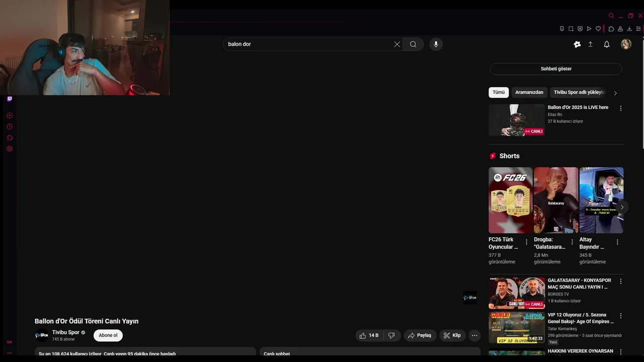Click Tivibu Spor watermark on video
This screenshot has width=644, height=362.
coord(469,298)
